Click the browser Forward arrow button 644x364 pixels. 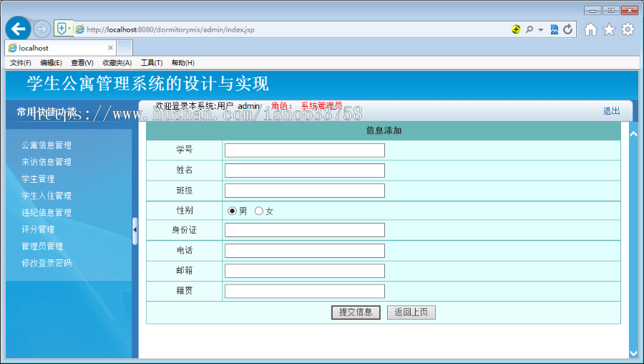pos(42,29)
